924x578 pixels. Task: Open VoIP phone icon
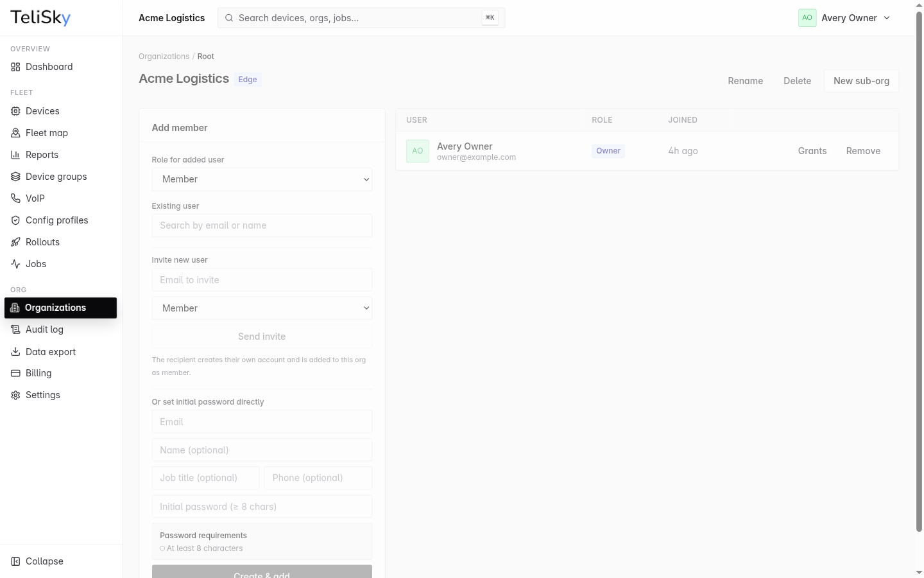[x=15, y=198]
